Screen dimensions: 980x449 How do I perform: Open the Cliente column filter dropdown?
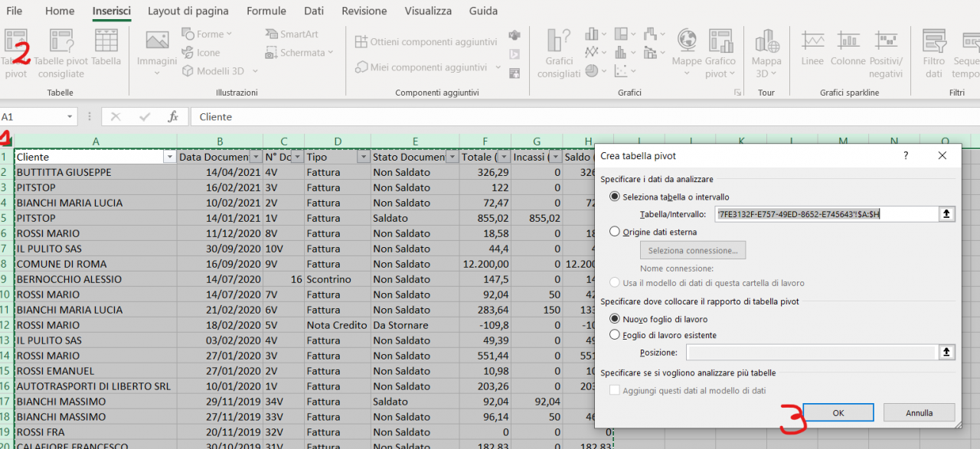pyautogui.click(x=169, y=157)
